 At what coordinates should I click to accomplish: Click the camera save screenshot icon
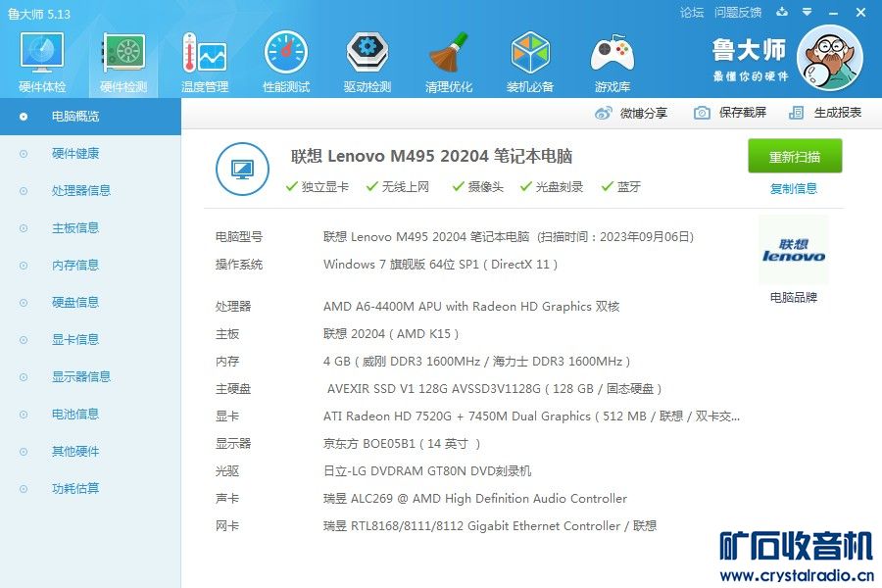click(702, 113)
